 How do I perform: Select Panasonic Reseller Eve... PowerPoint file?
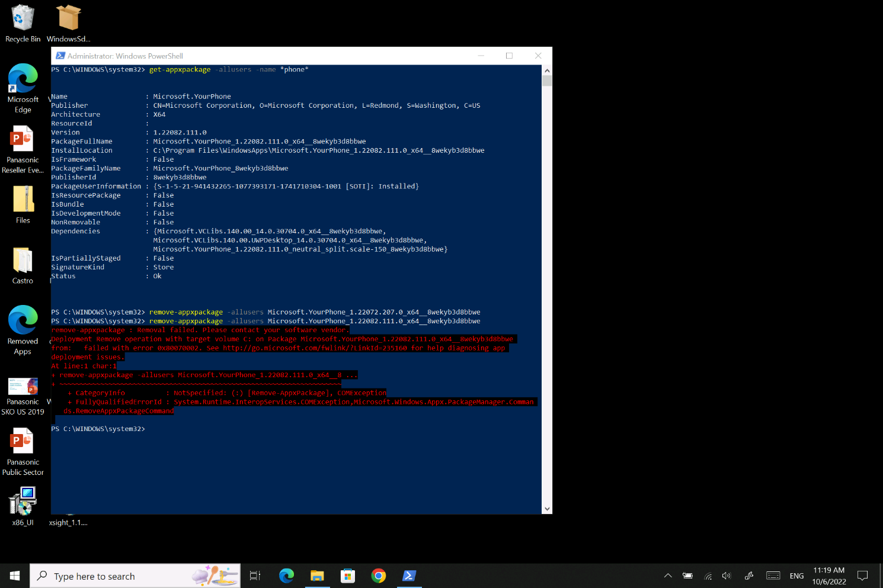(23, 149)
